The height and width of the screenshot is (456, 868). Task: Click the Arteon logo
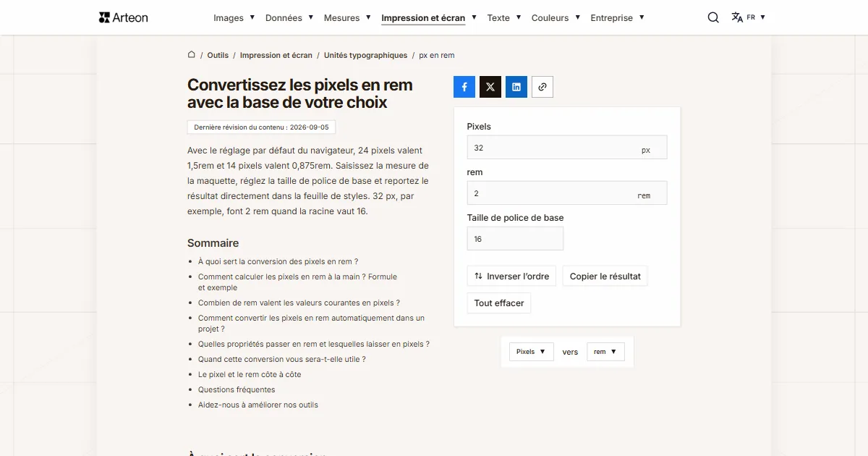(124, 17)
